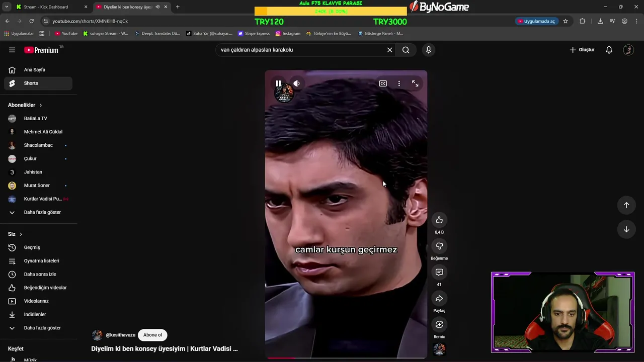Screen dimensions: 644x362
Task: Mute the Short's volume speaker icon
Action: point(296,83)
